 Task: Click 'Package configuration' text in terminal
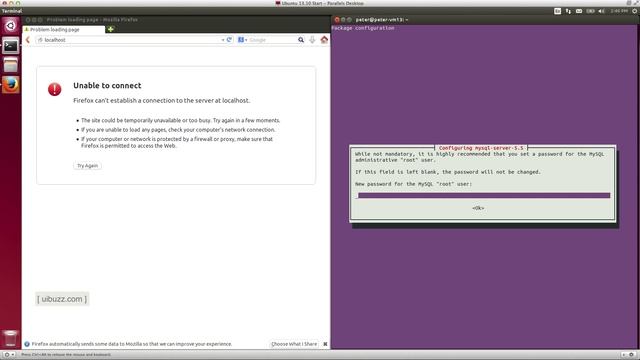point(363,28)
